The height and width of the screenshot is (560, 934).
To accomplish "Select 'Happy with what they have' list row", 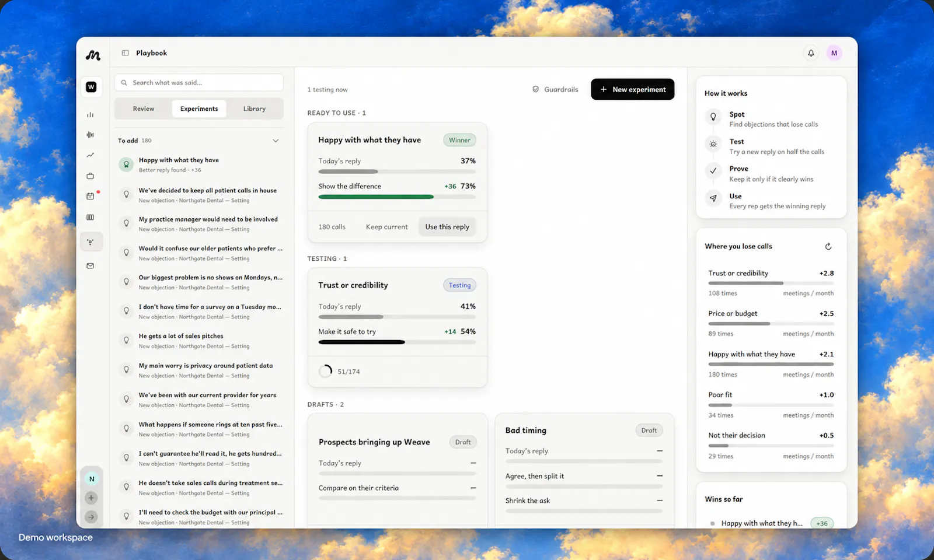I will pyautogui.click(x=199, y=164).
